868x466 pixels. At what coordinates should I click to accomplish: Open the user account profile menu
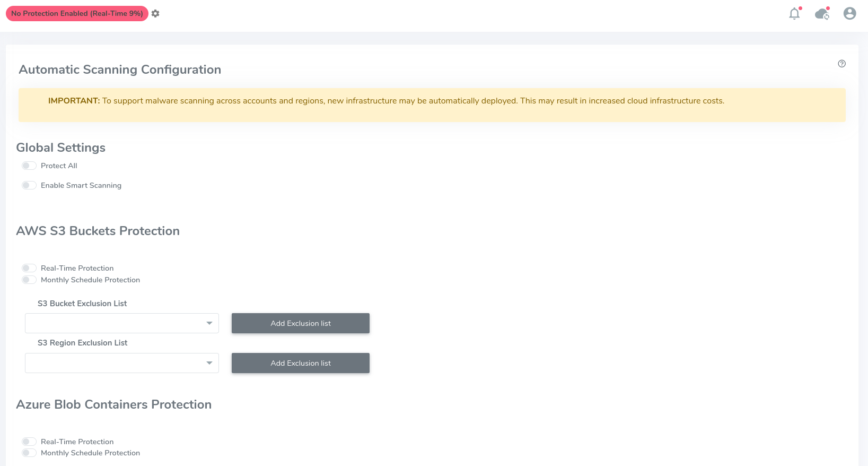click(849, 13)
